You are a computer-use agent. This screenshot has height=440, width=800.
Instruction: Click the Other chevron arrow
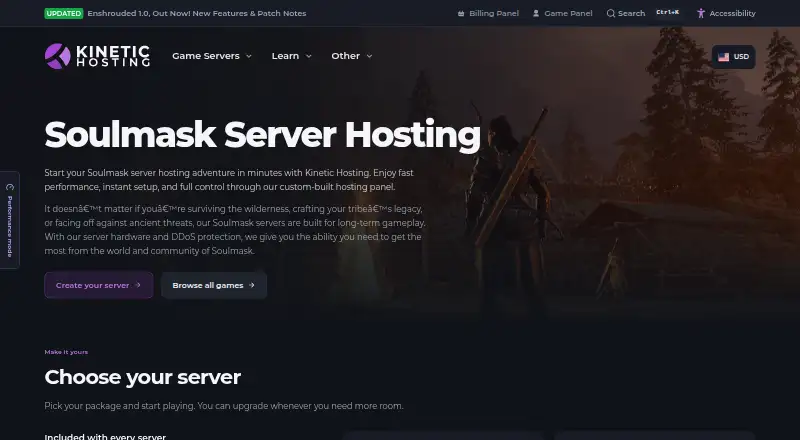click(369, 56)
